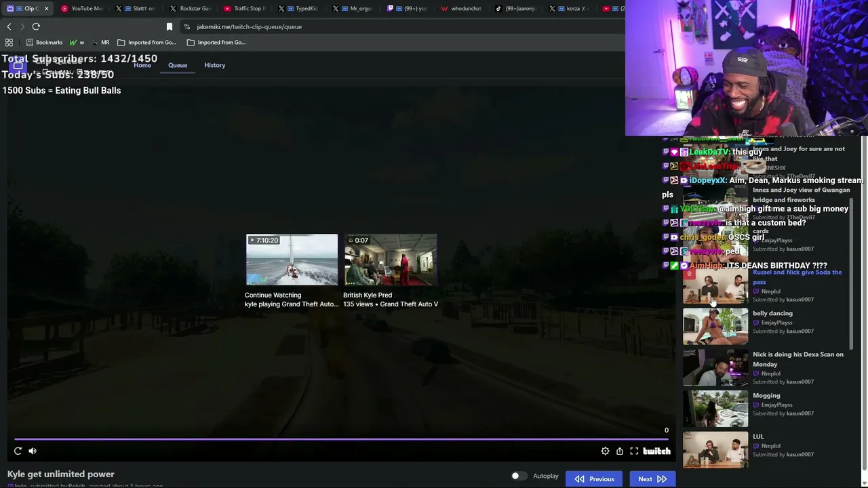Open the Clip Queue app logo
The width and height of the screenshot is (868, 488).
18,65
